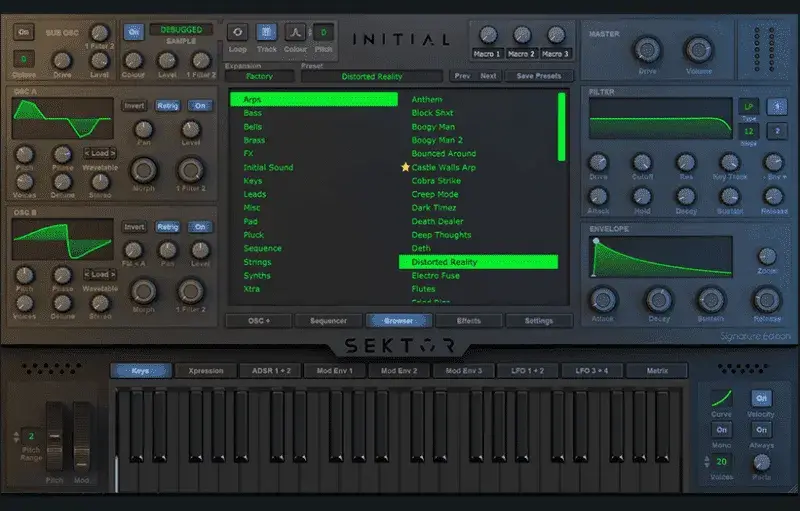
Task: Click the Sub Osc Drive knob
Action: pos(62,61)
